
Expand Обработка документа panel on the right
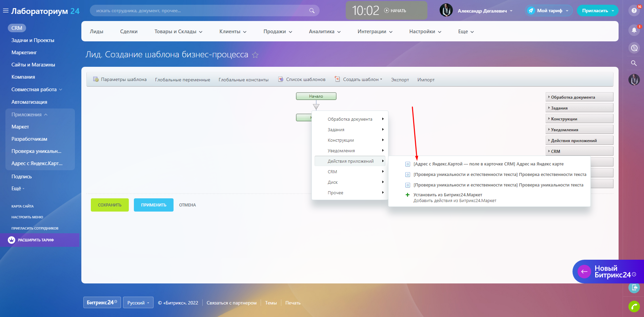580,97
